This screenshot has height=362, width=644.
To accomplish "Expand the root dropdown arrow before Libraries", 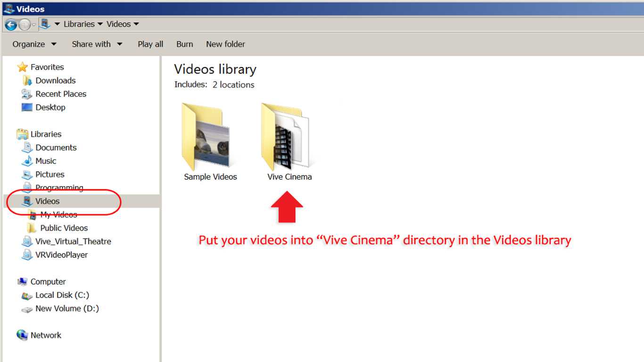I will coord(57,24).
